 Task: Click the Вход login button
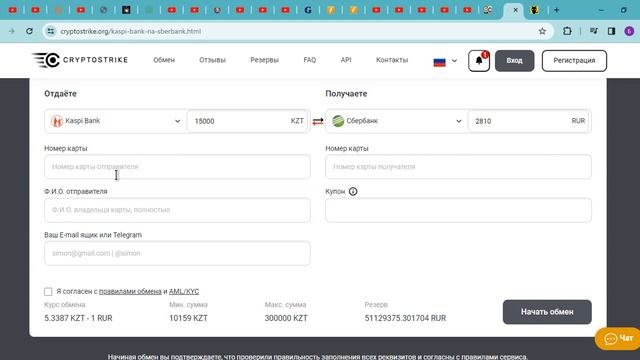[514, 61]
